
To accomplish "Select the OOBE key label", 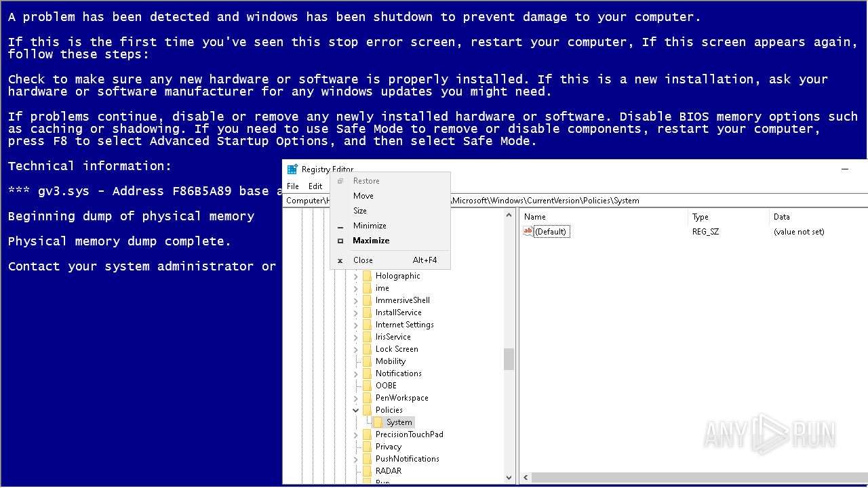I will click(386, 386).
